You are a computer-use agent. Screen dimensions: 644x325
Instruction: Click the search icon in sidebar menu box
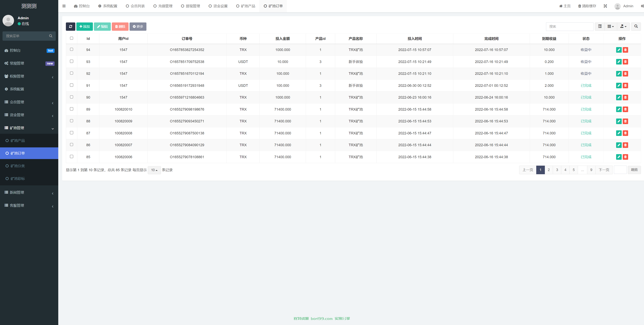(x=51, y=36)
